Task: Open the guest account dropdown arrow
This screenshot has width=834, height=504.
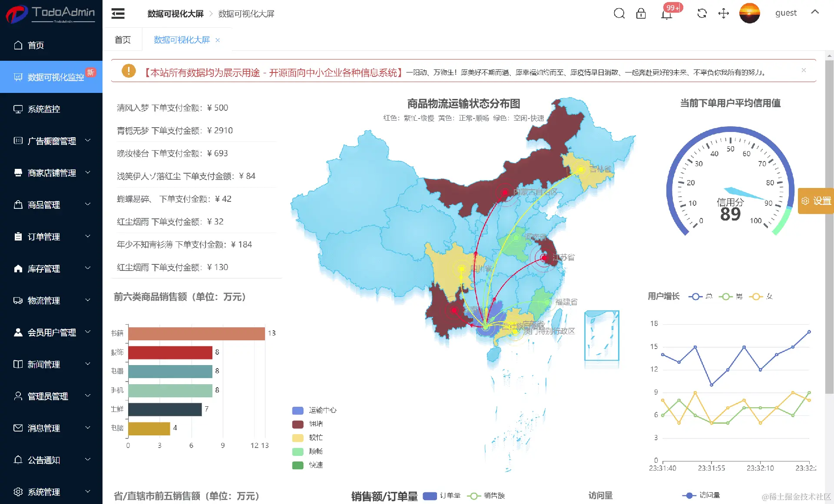Action: [x=815, y=12]
